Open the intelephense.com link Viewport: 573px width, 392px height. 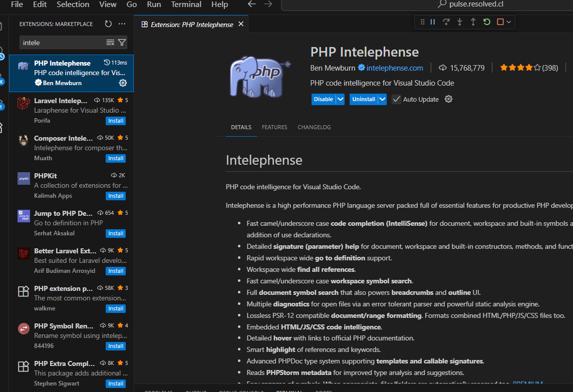(x=395, y=68)
